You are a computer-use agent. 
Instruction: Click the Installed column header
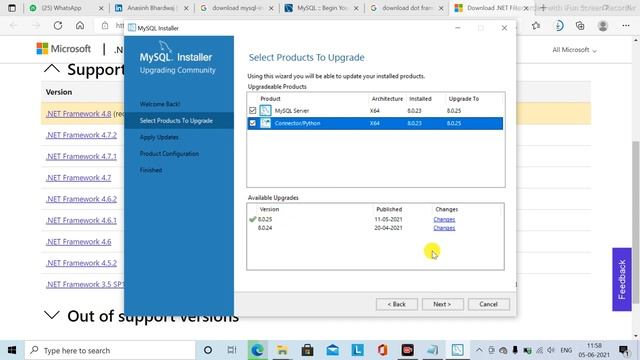click(420, 99)
